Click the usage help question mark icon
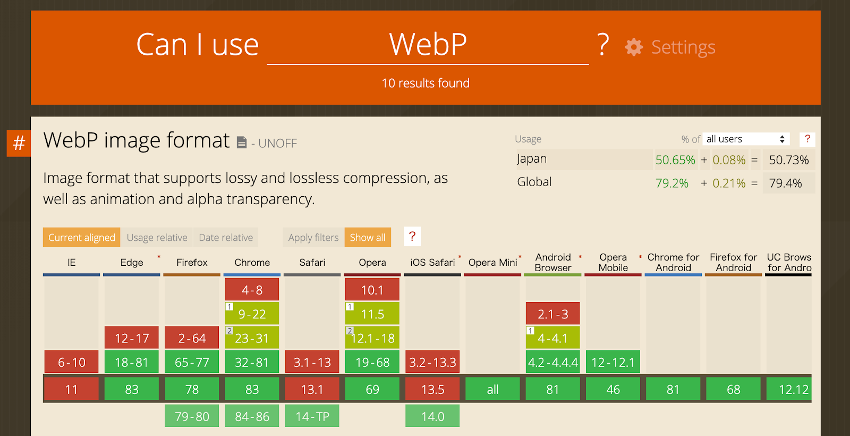The width and height of the screenshot is (850, 436). [807, 139]
